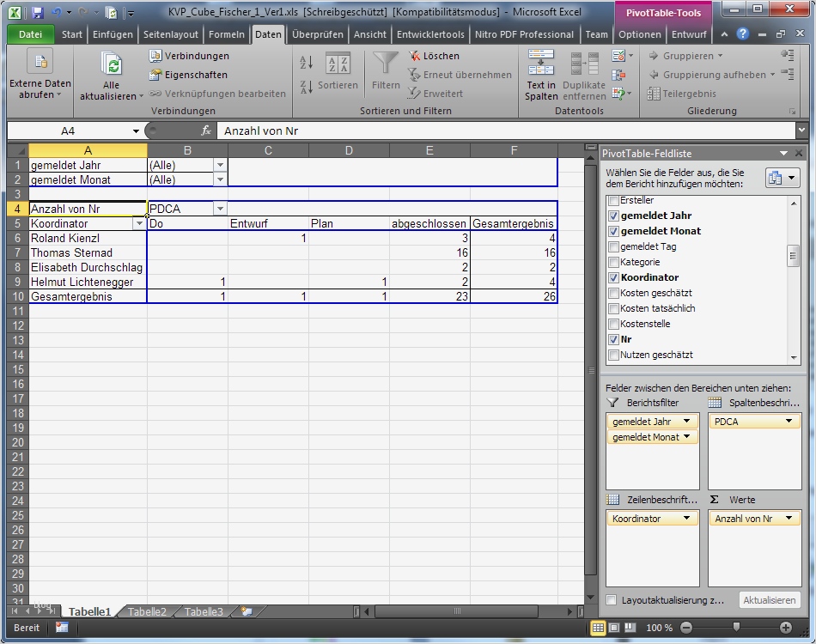Uncheck the Koordinator field
The height and width of the screenshot is (644, 816).
(613, 278)
